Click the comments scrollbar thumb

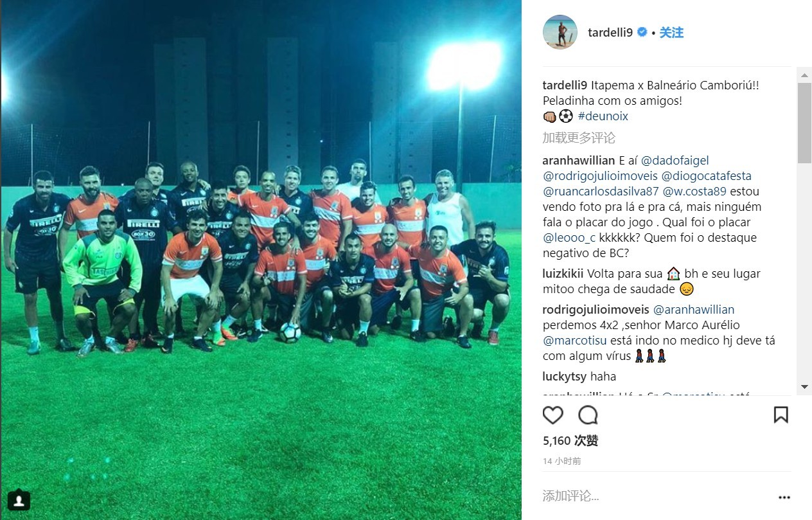click(x=804, y=122)
